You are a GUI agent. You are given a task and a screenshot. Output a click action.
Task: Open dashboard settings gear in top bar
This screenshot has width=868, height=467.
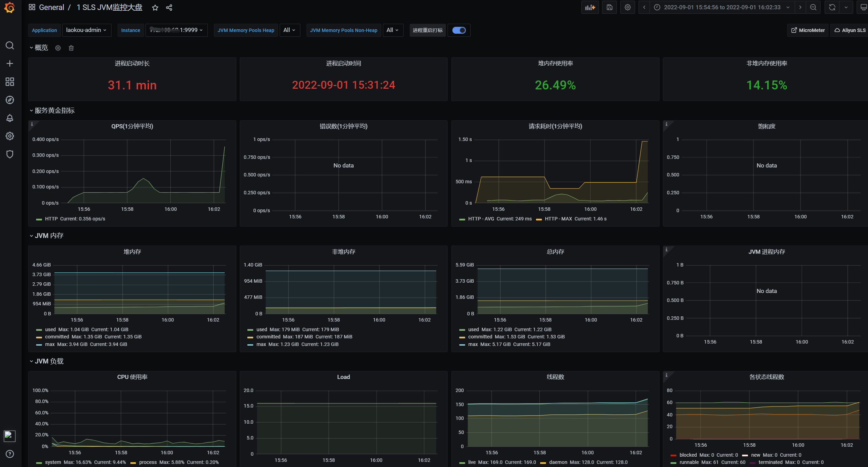point(628,7)
